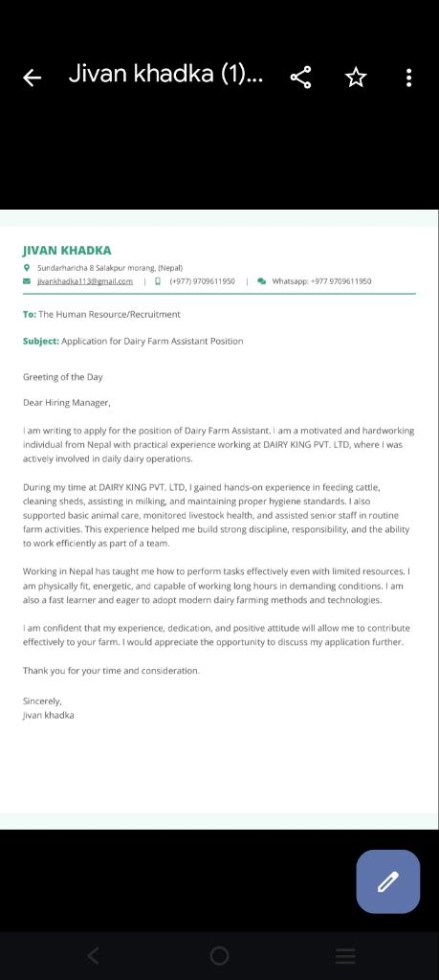439x980 pixels.
Task: Tap the envelope email icon
Action: tap(26, 281)
